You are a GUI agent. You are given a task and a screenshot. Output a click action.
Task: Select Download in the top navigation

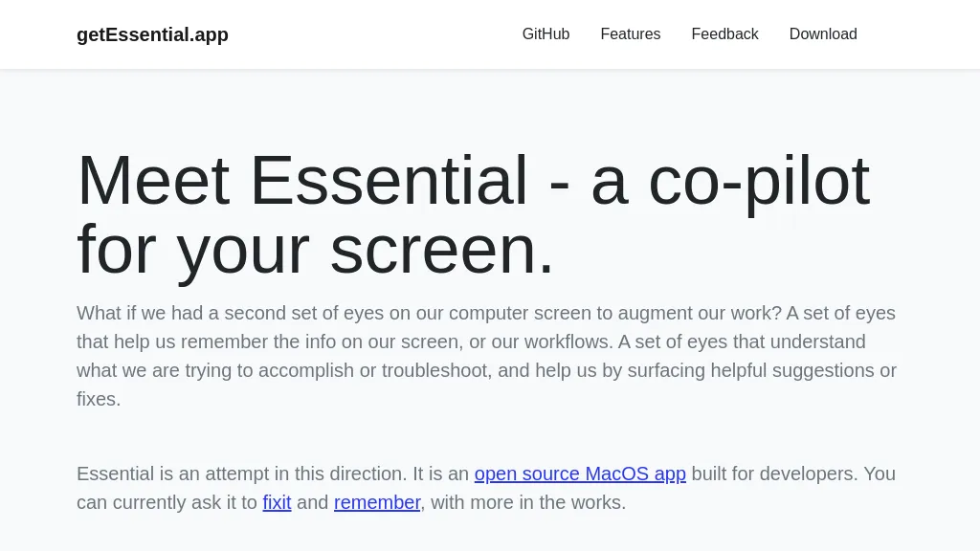point(822,34)
